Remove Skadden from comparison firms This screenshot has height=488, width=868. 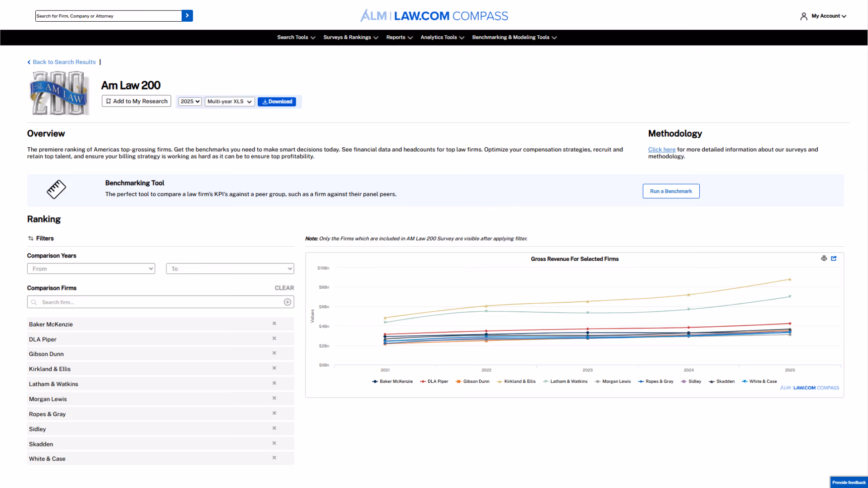274,443
